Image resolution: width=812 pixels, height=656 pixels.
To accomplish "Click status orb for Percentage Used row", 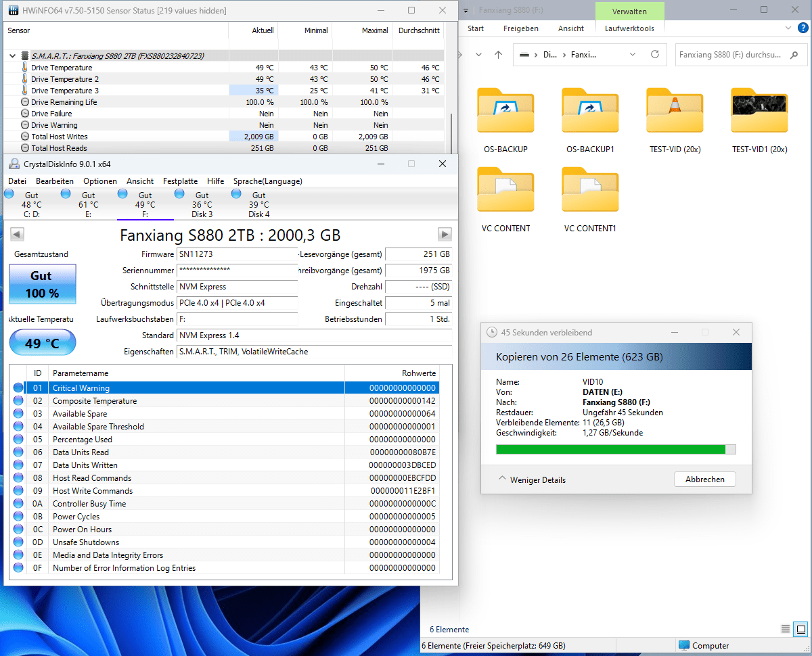I will [x=18, y=440].
